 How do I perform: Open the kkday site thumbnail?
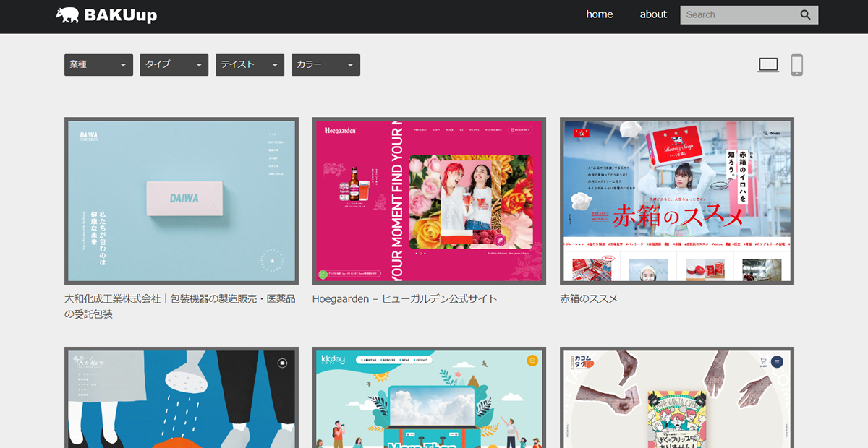[429, 397]
